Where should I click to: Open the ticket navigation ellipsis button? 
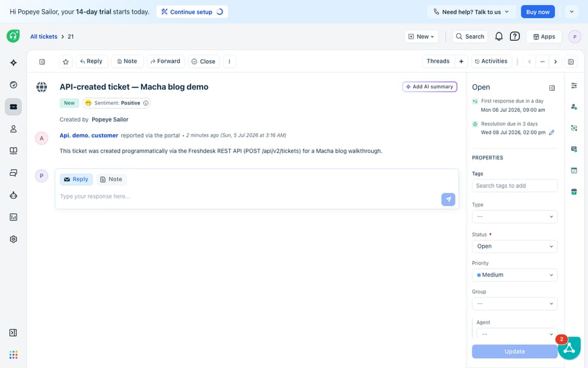542,61
